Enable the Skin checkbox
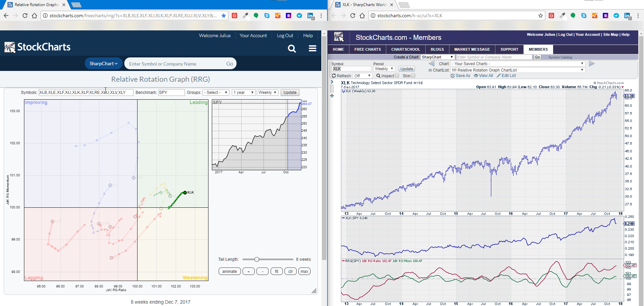The width and height of the screenshot is (644, 306). pos(413,76)
